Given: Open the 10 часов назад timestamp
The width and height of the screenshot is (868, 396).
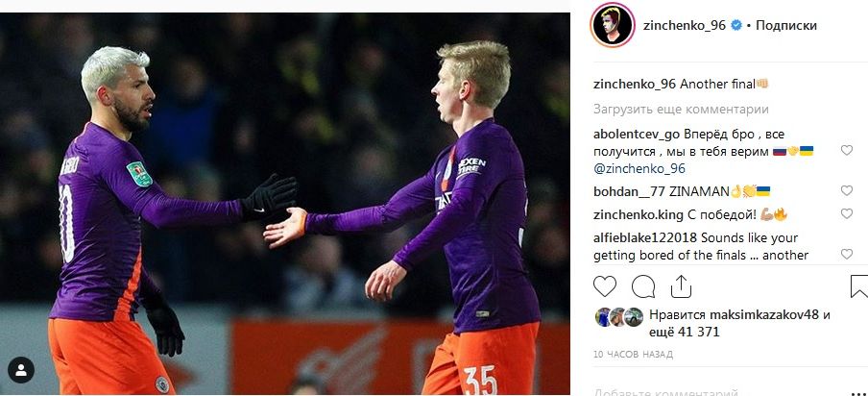Looking at the screenshot, I should click(x=633, y=355).
